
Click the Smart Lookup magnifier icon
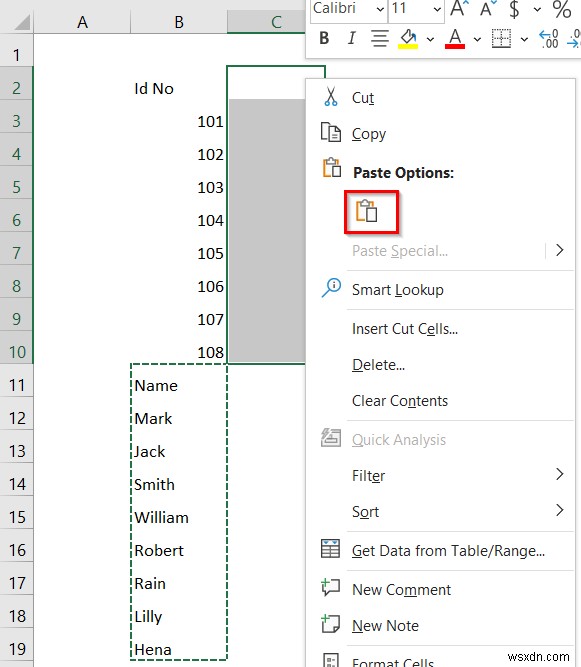(331, 288)
